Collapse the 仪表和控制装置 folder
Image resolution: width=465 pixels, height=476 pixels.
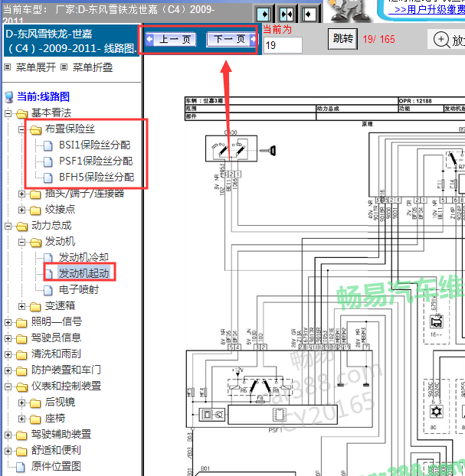(x=8, y=386)
